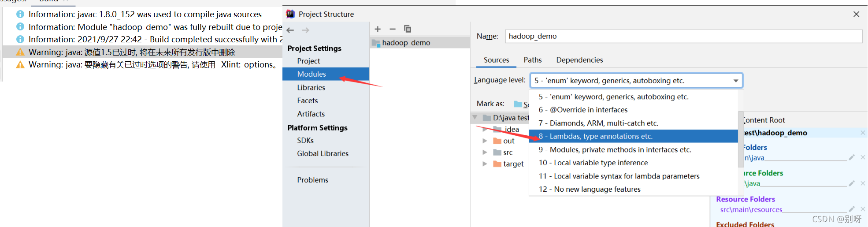This screenshot has width=868, height=227.
Task: Click the src\main\resources resource folder path
Action: click(751, 210)
